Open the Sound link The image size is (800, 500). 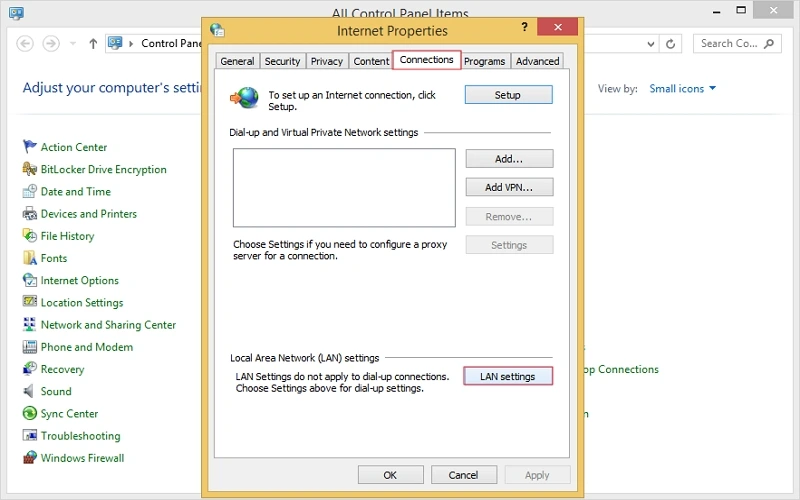56,391
